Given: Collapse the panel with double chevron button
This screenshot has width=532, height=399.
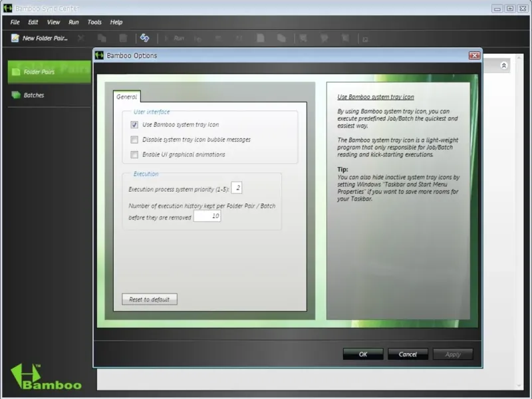Looking at the screenshot, I should point(504,65).
